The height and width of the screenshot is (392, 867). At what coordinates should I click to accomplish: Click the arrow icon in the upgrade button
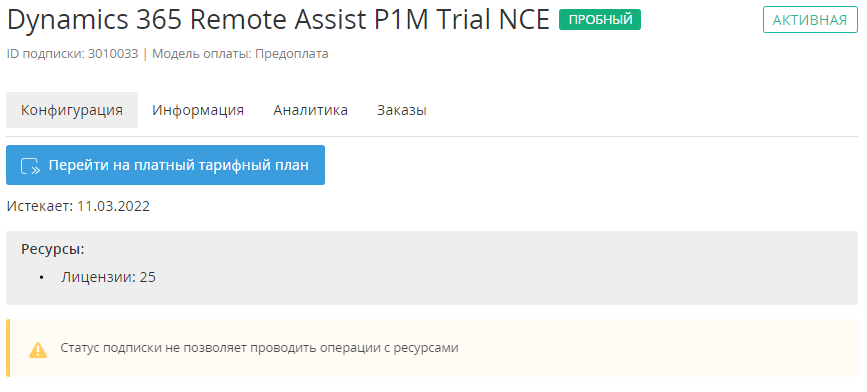pos(30,166)
